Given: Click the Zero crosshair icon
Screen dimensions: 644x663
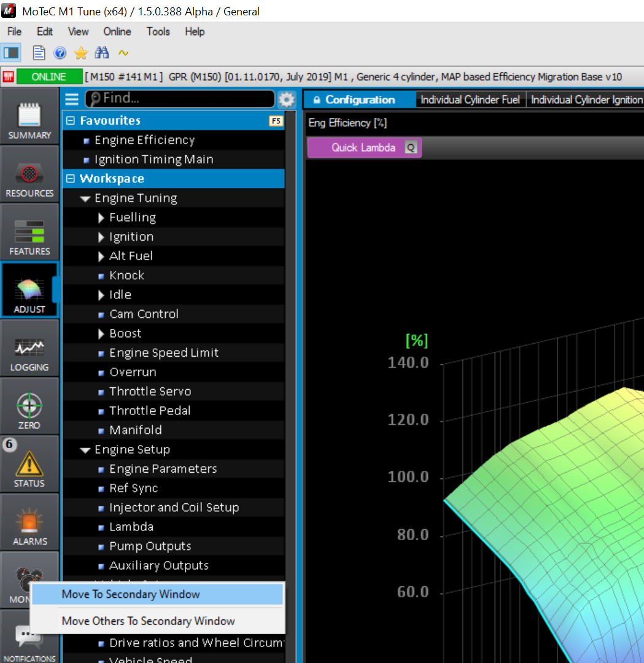Looking at the screenshot, I should pos(29,409).
